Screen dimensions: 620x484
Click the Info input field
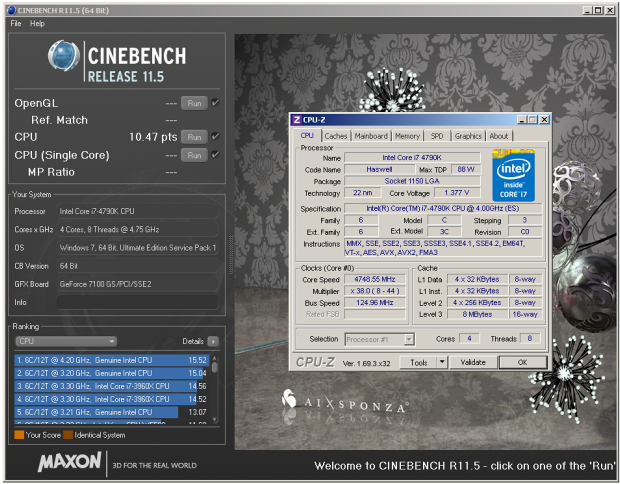point(138,302)
